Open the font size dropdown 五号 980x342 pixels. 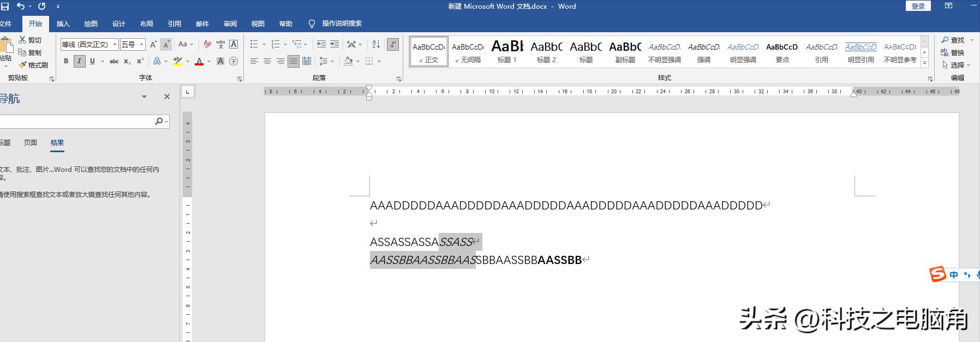(x=133, y=44)
